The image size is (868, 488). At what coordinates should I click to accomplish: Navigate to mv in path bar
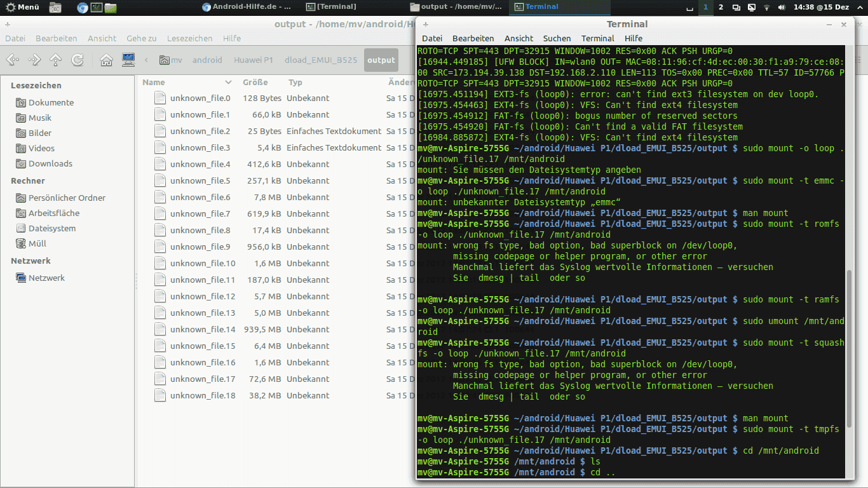pyautogui.click(x=171, y=60)
